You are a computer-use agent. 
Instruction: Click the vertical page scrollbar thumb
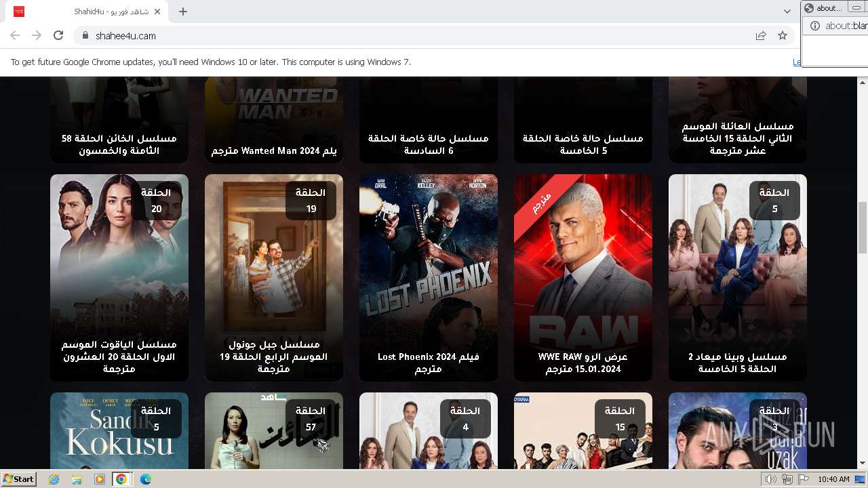click(x=863, y=227)
